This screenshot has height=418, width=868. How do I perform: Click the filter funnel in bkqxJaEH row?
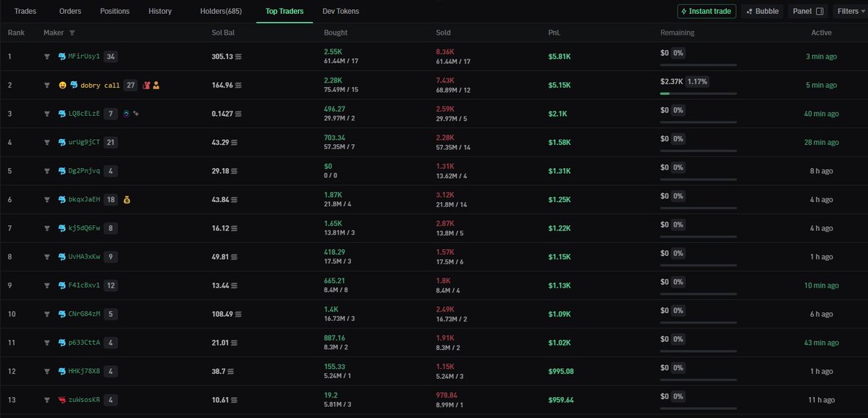[47, 199]
